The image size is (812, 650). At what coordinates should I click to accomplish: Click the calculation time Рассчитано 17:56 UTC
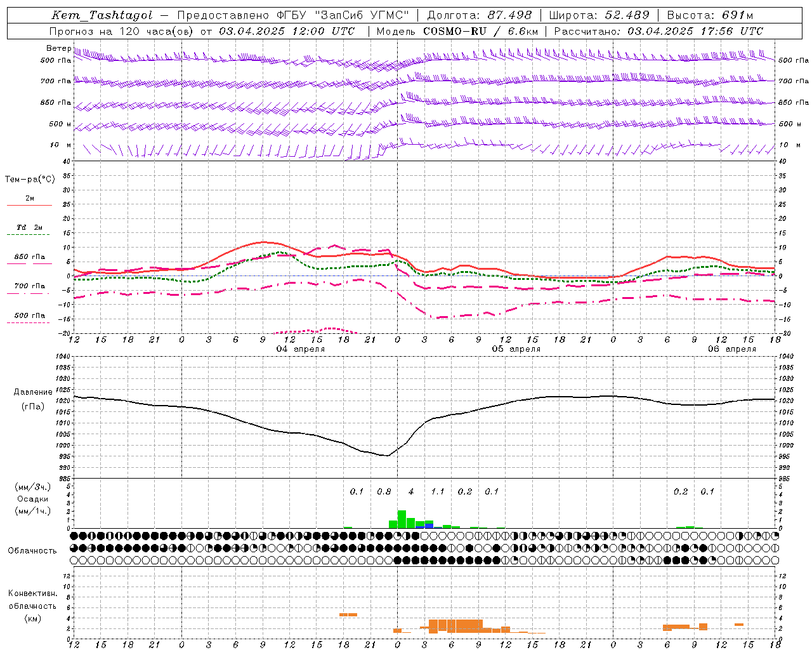click(658, 31)
